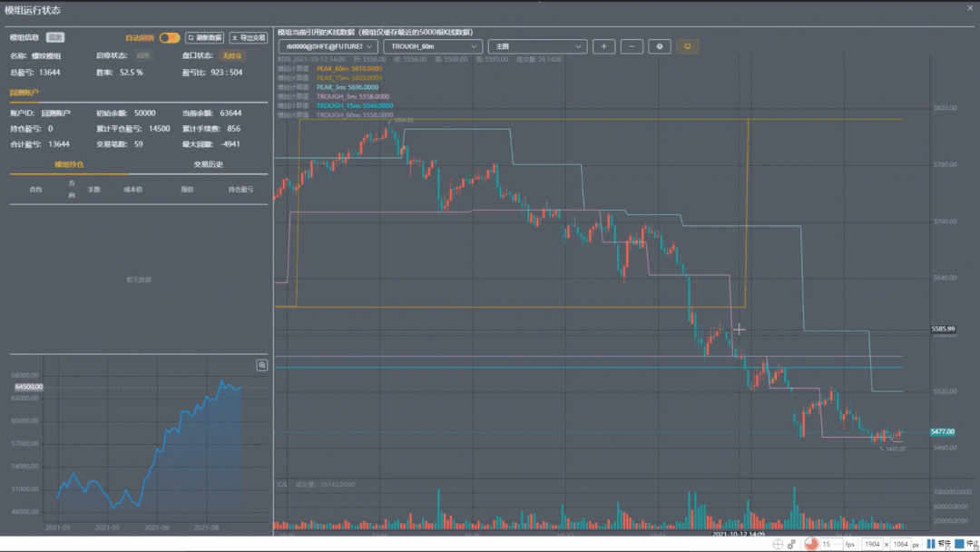
Task: Click the 导出交易 export trades button
Action: 248,38
